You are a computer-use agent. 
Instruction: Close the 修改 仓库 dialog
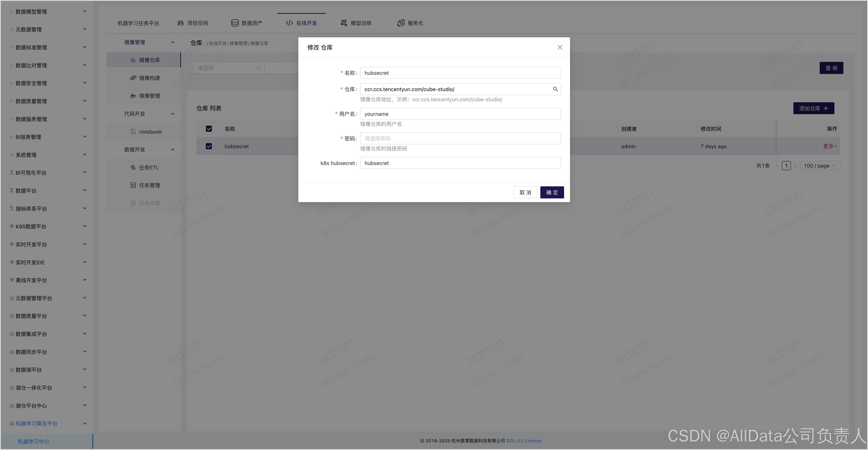[x=560, y=47]
